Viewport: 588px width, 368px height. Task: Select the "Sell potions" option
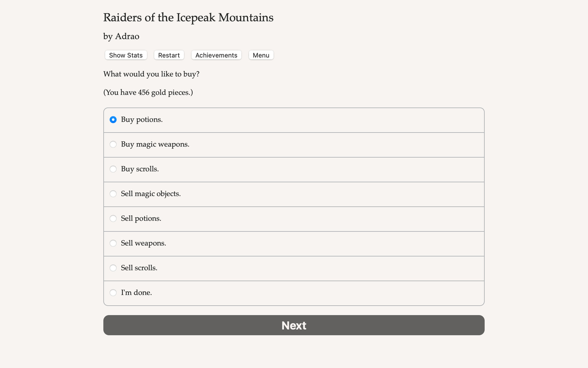113,218
